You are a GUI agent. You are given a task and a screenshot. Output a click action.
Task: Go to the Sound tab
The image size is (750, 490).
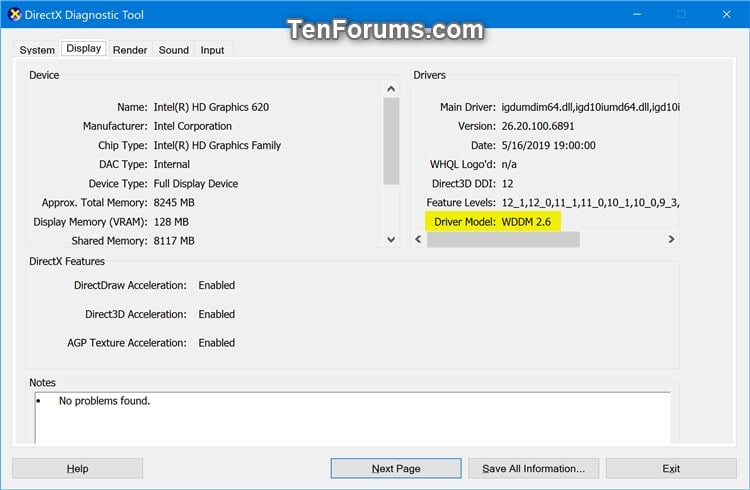pyautogui.click(x=174, y=50)
